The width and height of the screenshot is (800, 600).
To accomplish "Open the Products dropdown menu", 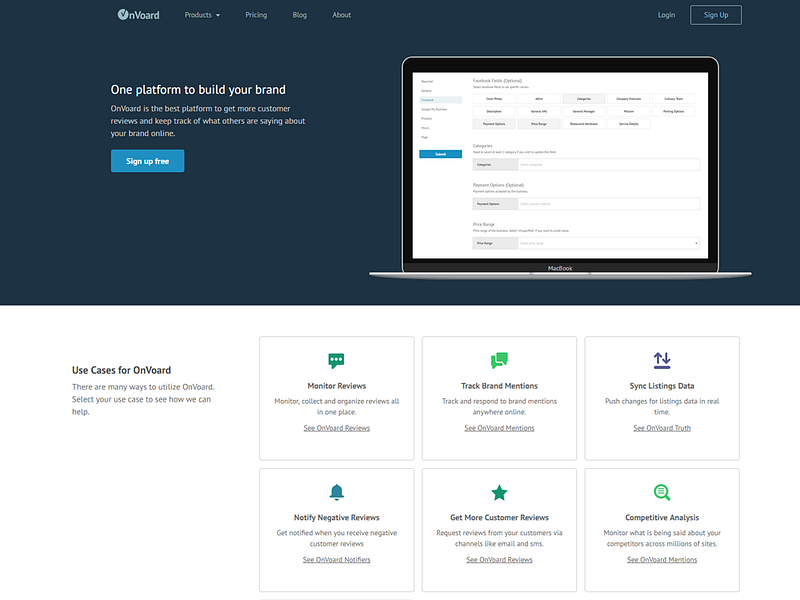I will [x=202, y=15].
